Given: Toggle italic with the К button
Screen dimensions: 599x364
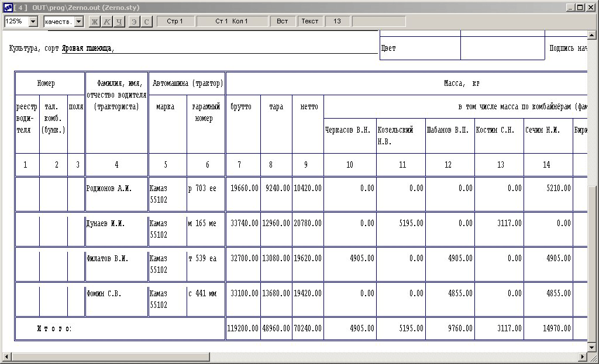Looking at the screenshot, I should 108,22.
